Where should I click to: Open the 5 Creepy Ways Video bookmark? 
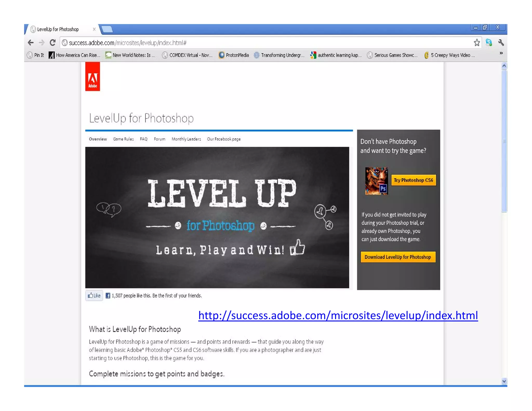(450, 55)
